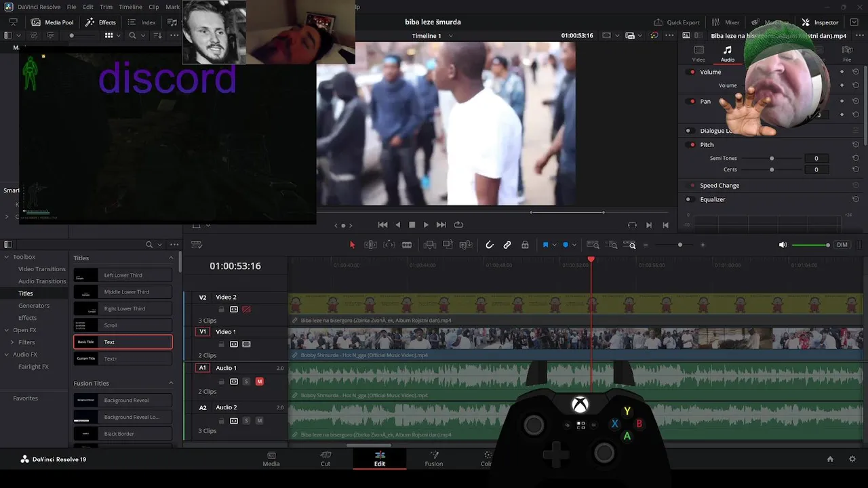Go to first frame in viewer transport
This screenshot has width=868, height=488.
click(x=382, y=225)
